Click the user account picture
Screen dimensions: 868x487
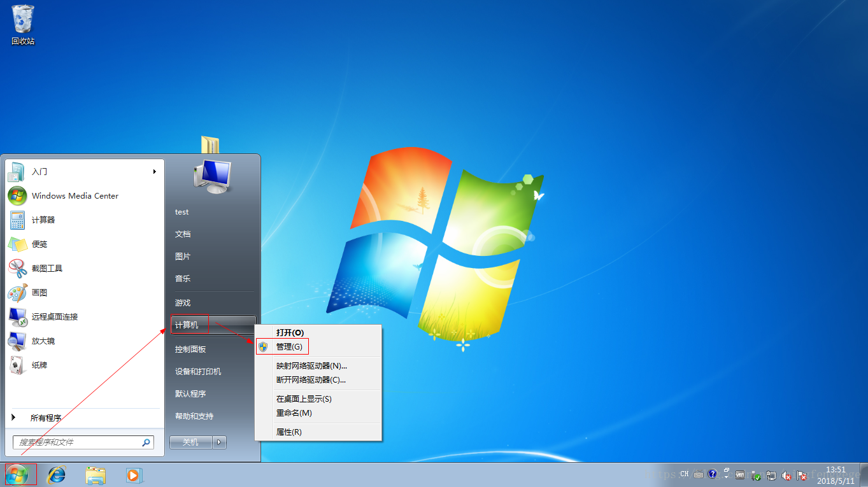click(x=213, y=176)
